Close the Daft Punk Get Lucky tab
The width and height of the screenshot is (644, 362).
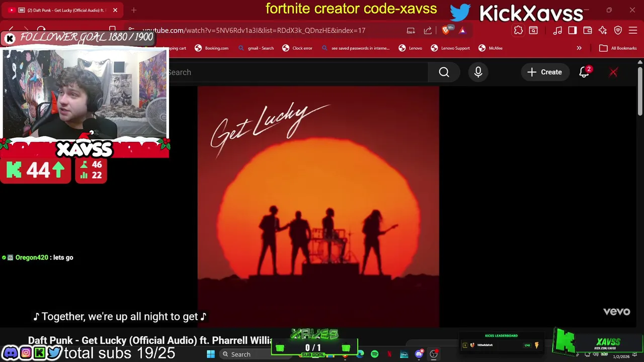point(115,10)
